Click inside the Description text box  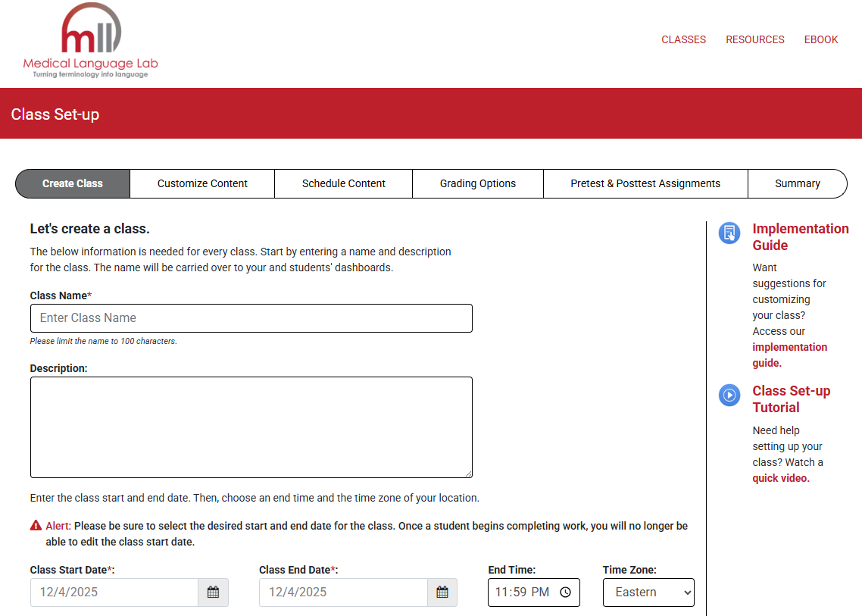coord(251,427)
